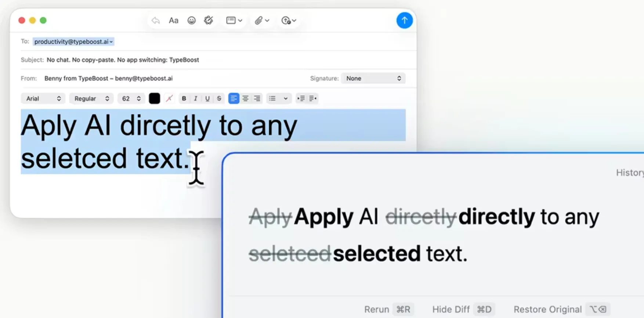Click the word "dircetly" in the email body
This screenshot has width=644, height=318.
pos(166,126)
